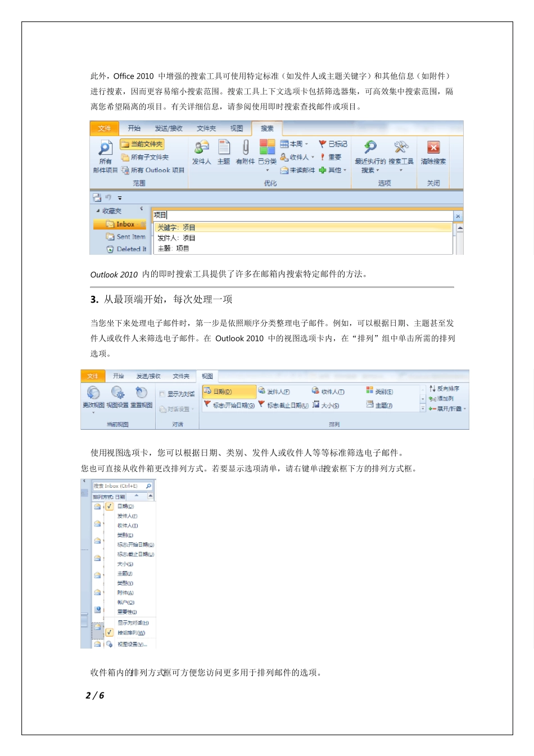Click the 反向排序 button
The height and width of the screenshot is (756, 534).
pyautogui.click(x=444, y=389)
